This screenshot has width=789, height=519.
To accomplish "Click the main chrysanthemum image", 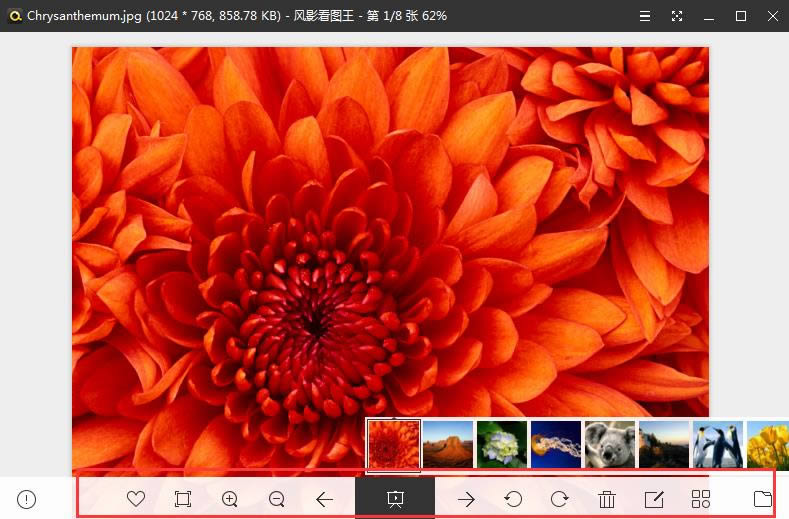I will (x=390, y=262).
